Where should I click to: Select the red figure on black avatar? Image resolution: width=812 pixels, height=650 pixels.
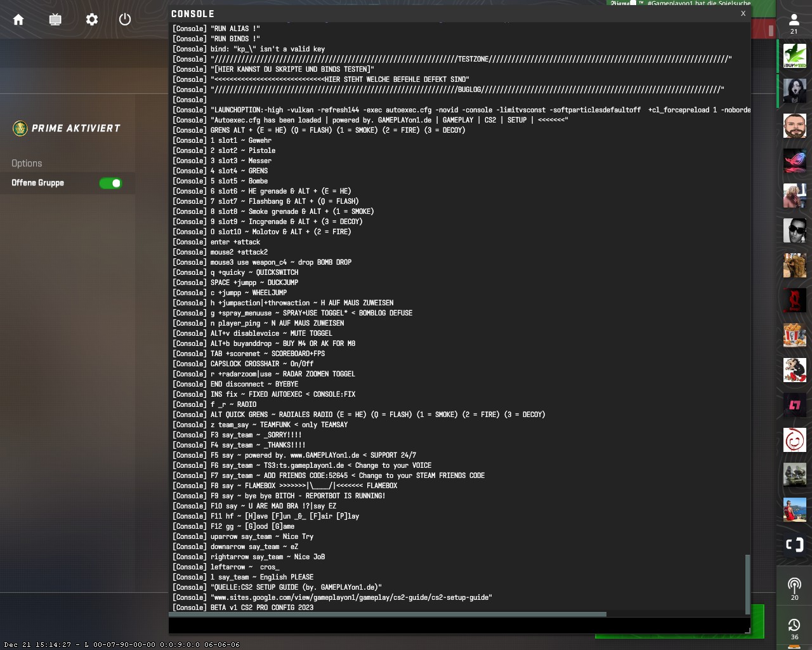[x=795, y=300]
